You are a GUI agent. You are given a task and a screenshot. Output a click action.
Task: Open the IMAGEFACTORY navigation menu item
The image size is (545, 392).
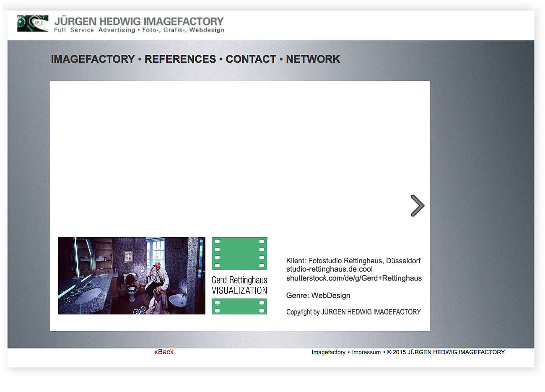point(93,59)
